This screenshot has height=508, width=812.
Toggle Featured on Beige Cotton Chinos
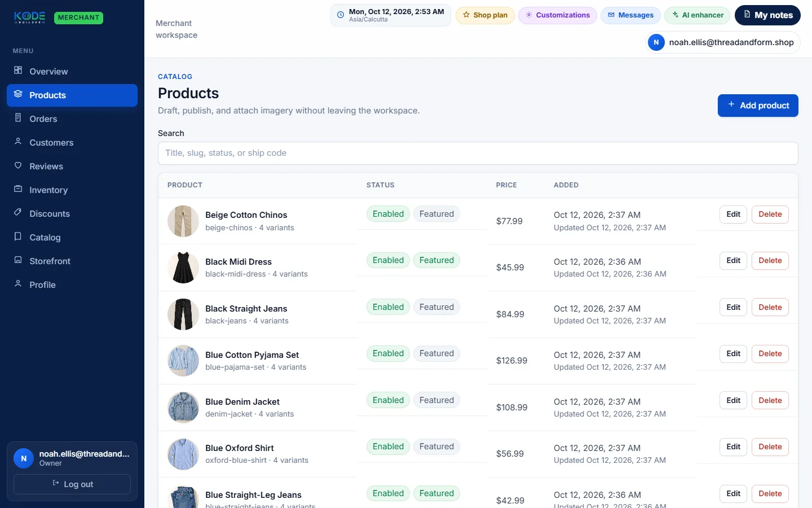436,214
